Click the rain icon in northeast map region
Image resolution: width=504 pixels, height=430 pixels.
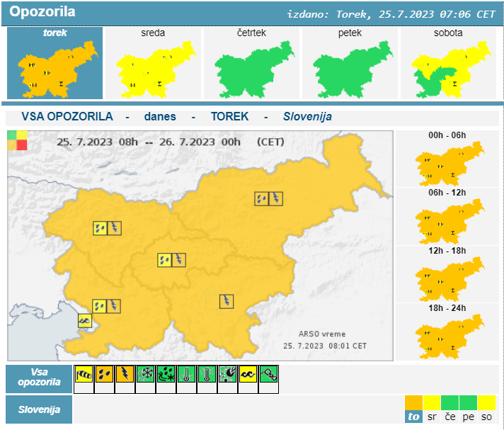point(262,199)
